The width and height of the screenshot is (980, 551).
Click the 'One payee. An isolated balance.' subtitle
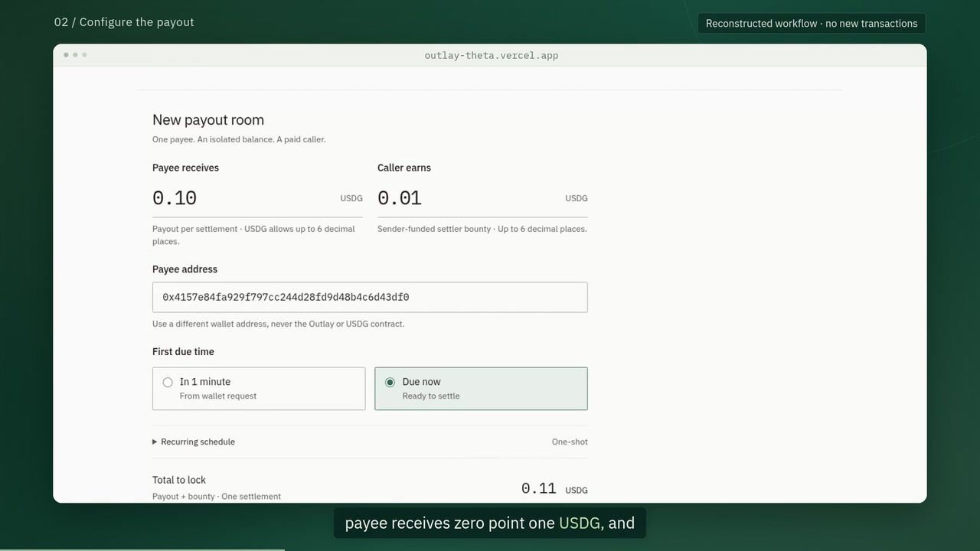point(239,139)
